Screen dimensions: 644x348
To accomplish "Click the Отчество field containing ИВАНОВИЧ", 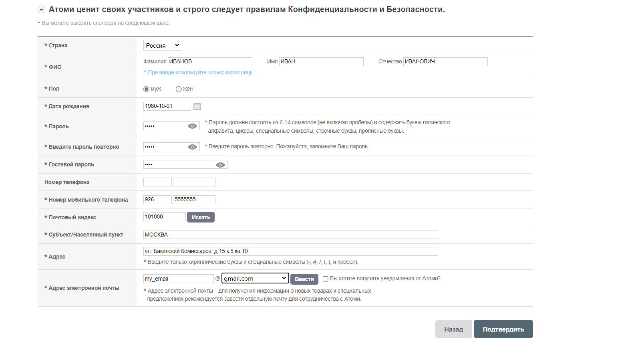I will 445,62.
